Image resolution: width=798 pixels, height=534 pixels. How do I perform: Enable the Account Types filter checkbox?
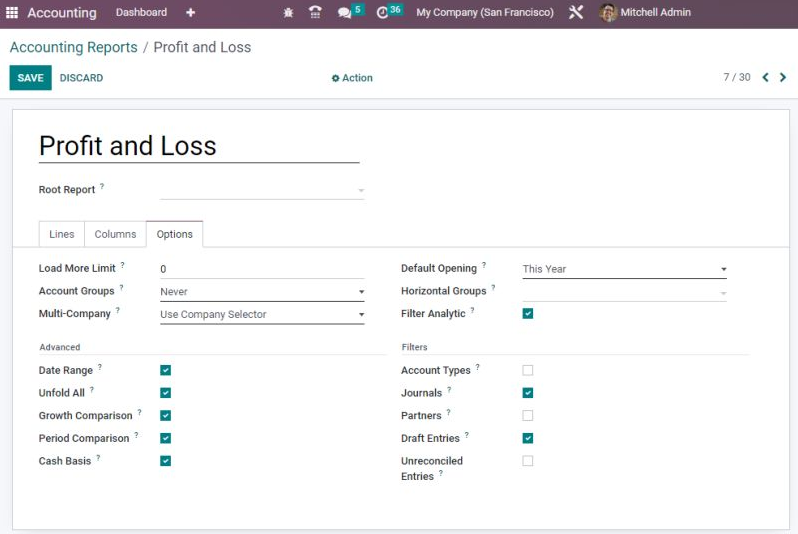pos(528,370)
